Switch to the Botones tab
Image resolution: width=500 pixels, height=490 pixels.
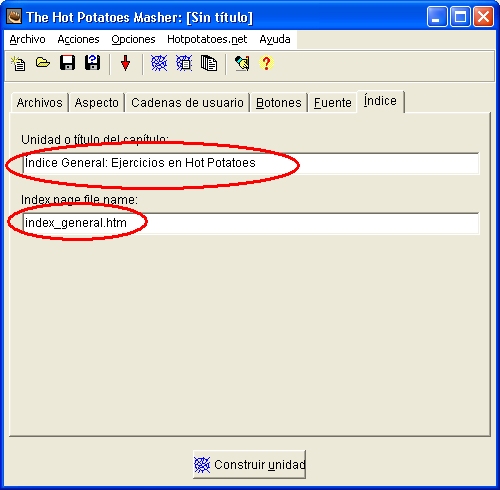tap(279, 103)
